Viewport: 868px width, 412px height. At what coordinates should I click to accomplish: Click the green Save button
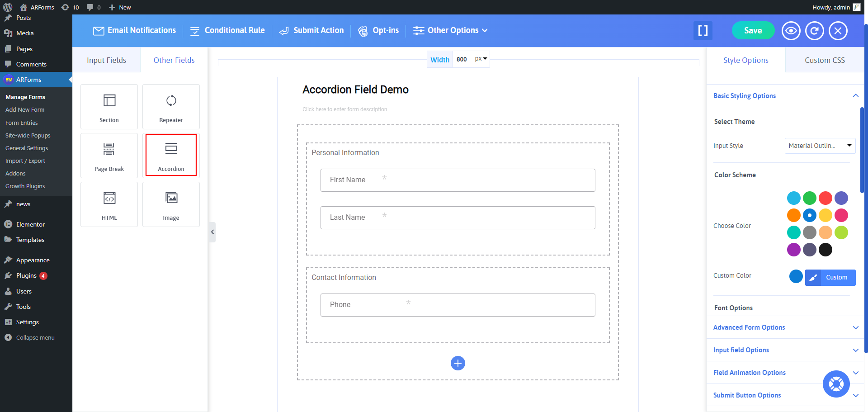point(753,31)
